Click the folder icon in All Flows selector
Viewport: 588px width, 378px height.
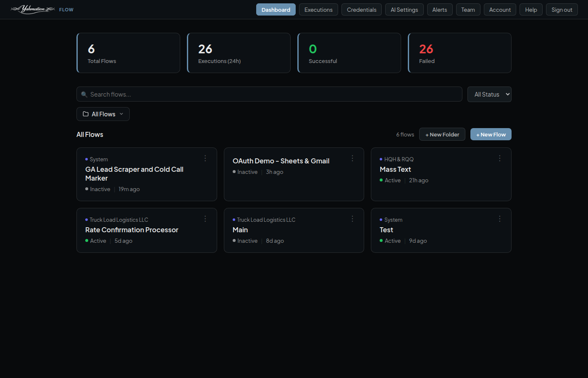86,114
